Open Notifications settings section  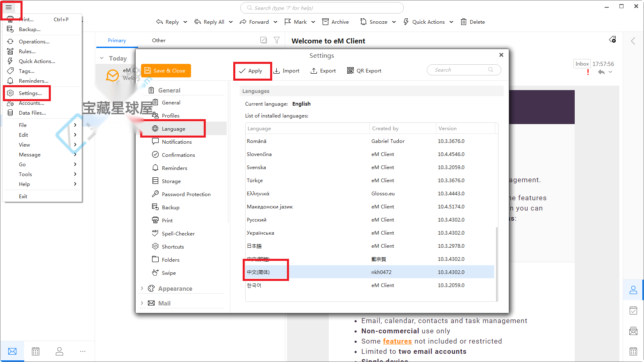tap(177, 142)
